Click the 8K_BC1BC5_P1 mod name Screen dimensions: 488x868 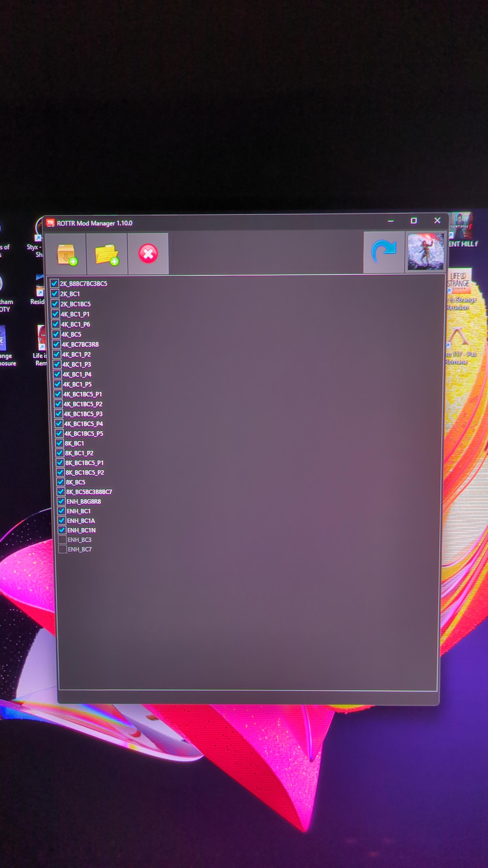pos(84,463)
